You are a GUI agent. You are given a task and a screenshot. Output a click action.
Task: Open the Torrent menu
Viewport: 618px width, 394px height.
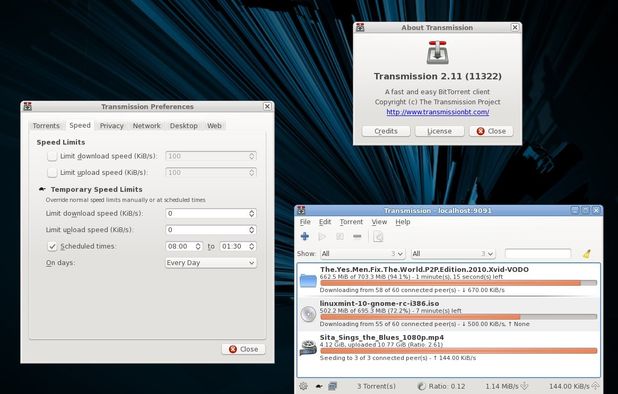(351, 222)
